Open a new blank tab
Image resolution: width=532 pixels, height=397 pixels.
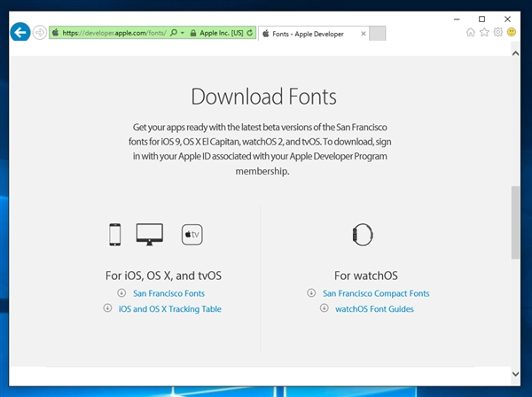(x=377, y=33)
